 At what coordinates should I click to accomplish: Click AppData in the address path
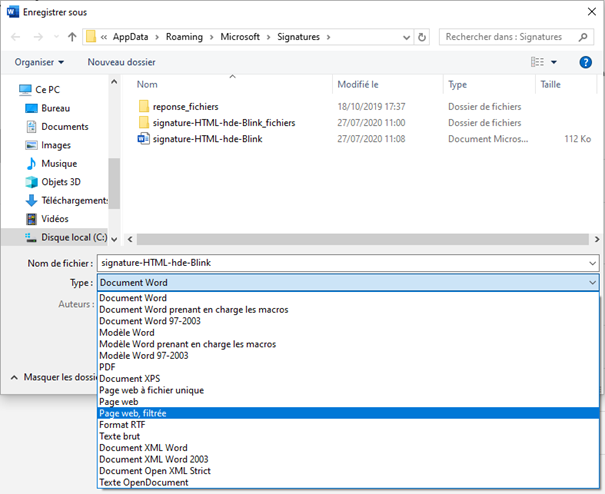tap(130, 37)
